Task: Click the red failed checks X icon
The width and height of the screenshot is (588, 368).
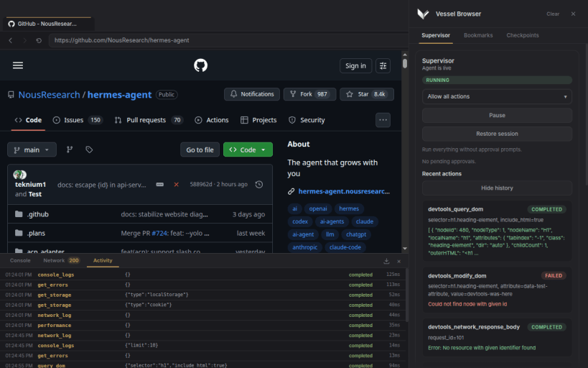Action: pos(176,185)
